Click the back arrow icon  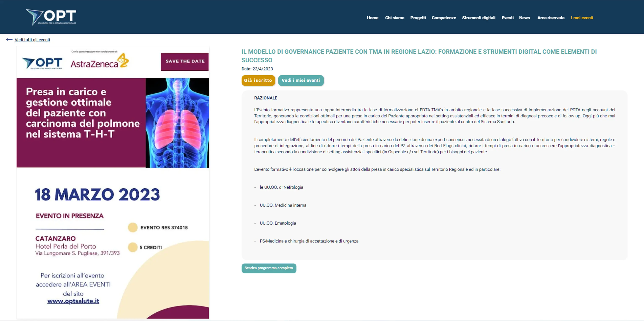click(x=9, y=39)
